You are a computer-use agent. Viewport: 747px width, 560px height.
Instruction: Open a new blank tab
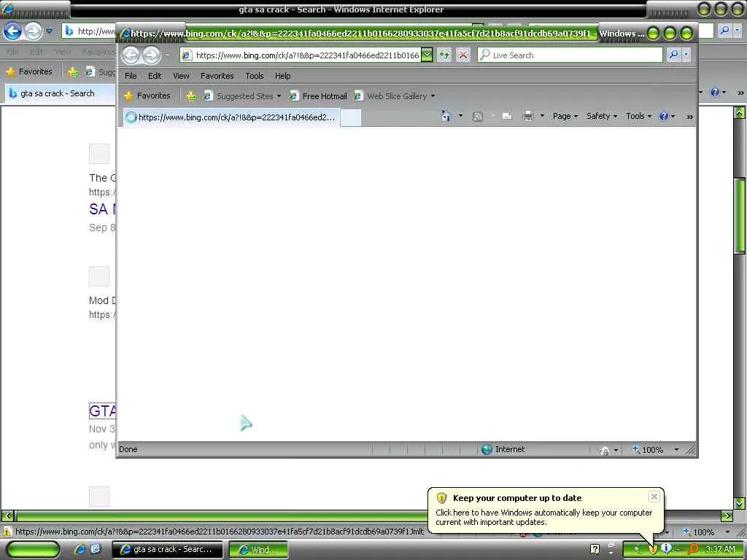pos(351,117)
